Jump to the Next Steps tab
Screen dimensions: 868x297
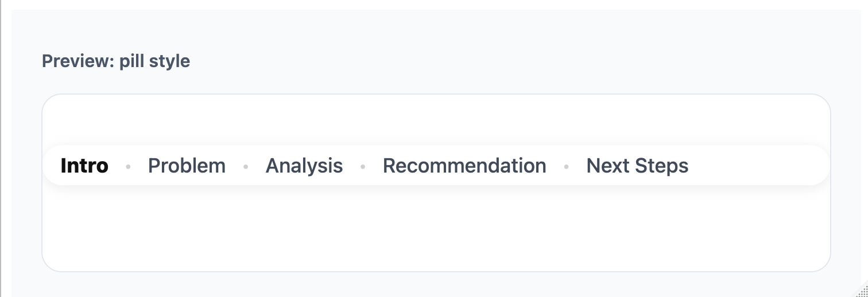pos(637,166)
